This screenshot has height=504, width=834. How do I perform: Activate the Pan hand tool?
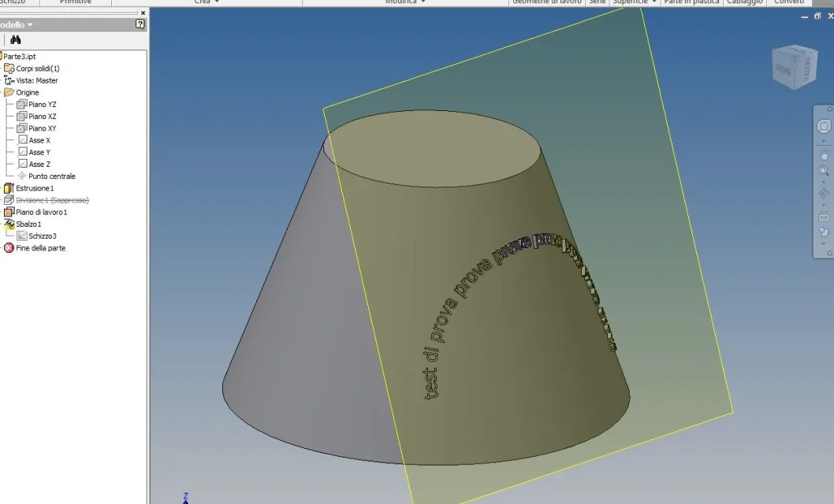click(x=824, y=155)
